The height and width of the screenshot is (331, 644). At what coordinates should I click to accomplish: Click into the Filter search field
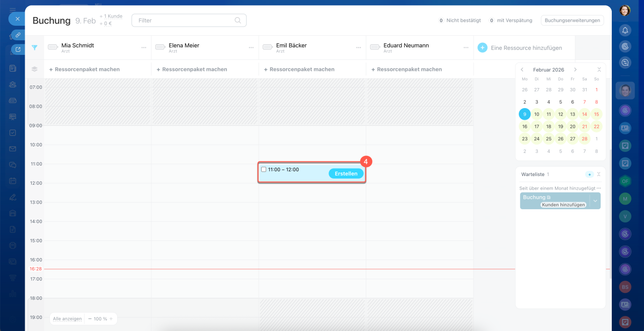pos(184,21)
